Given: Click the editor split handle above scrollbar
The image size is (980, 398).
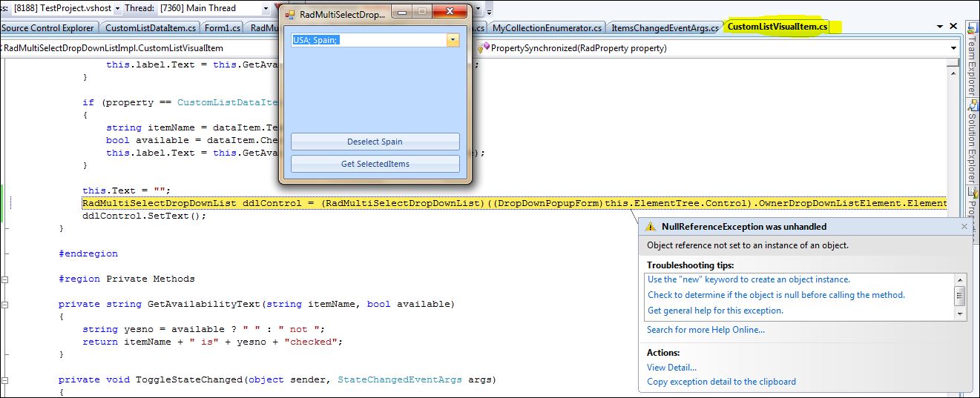Looking at the screenshot, I should pyautogui.click(x=953, y=62).
